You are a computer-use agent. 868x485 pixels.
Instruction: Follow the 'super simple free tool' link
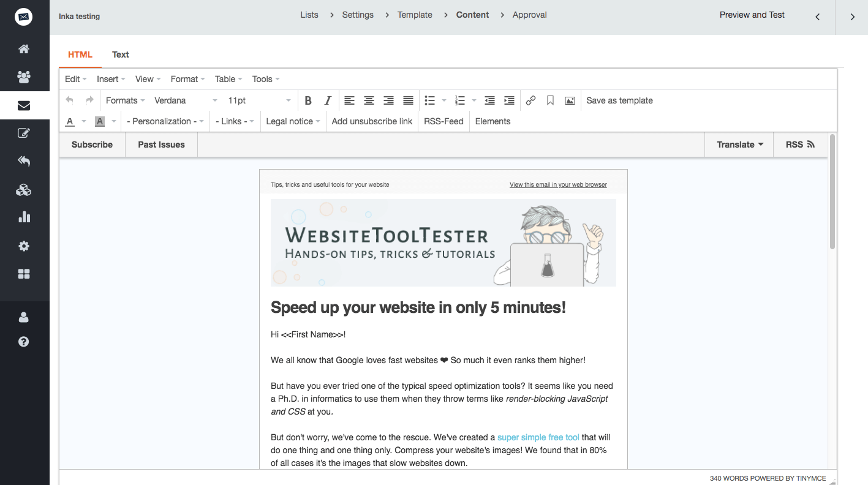point(538,437)
